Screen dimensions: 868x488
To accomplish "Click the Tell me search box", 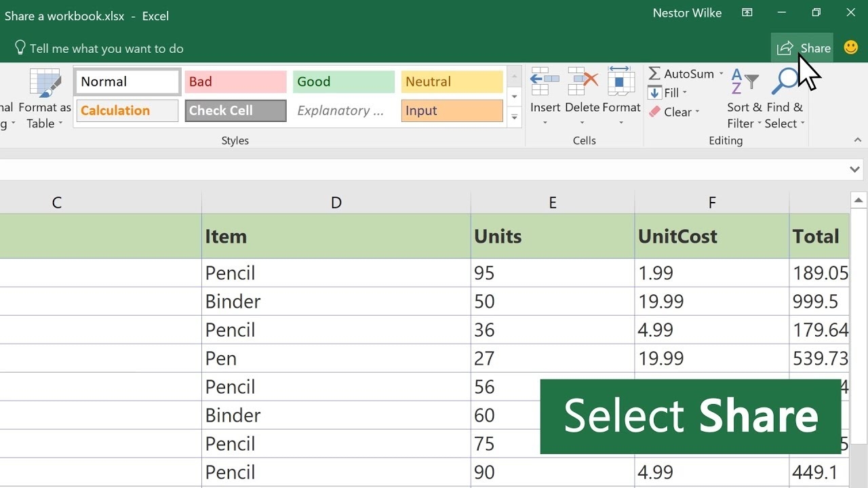I will pyautogui.click(x=106, y=49).
